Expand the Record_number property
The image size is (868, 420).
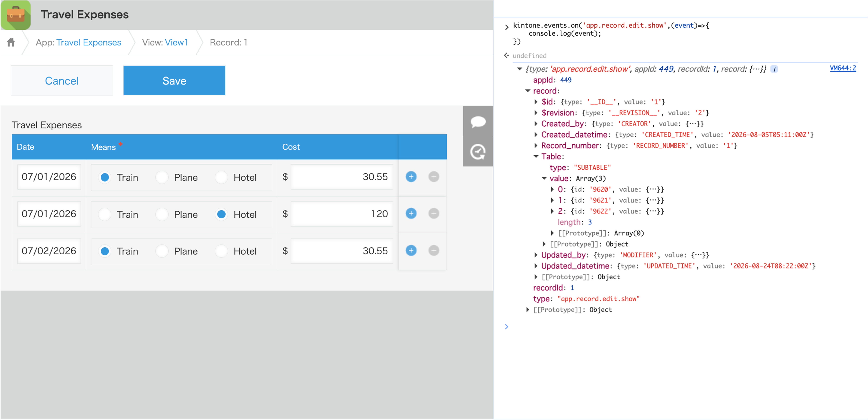pos(536,146)
